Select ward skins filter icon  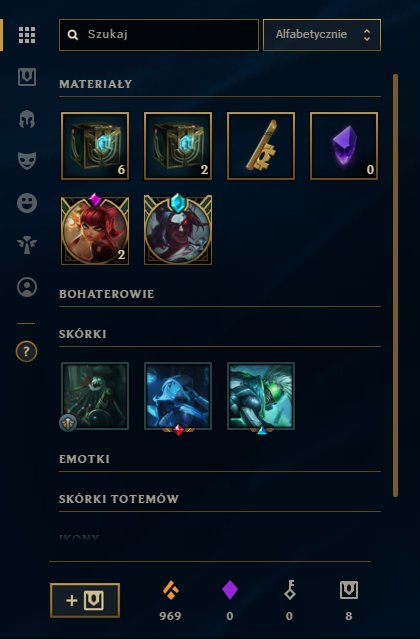pos(27,245)
